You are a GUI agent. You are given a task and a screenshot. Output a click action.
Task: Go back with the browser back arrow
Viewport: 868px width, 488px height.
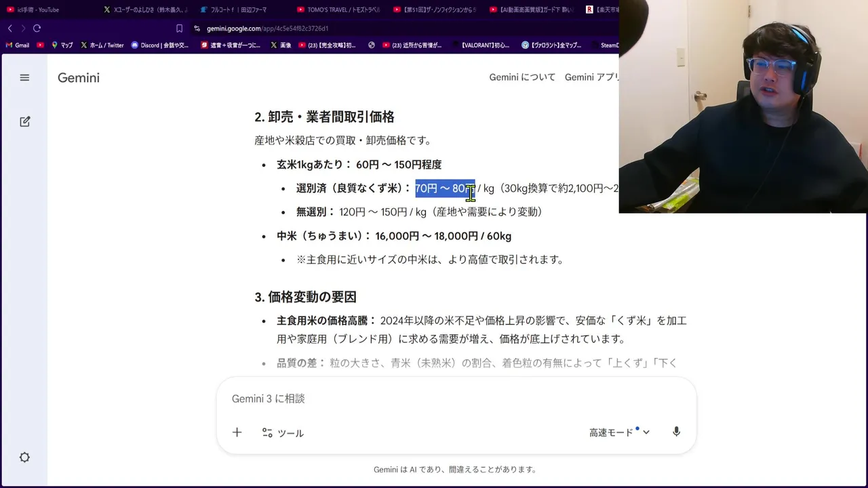[x=9, y=28]
